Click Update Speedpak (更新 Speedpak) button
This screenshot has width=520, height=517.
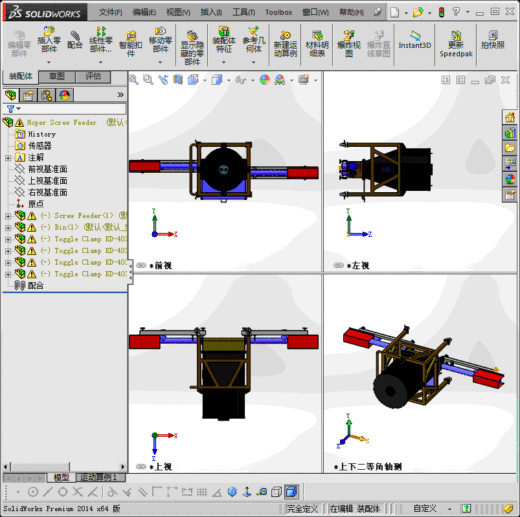pyautogui.click(x=456, y=44)
